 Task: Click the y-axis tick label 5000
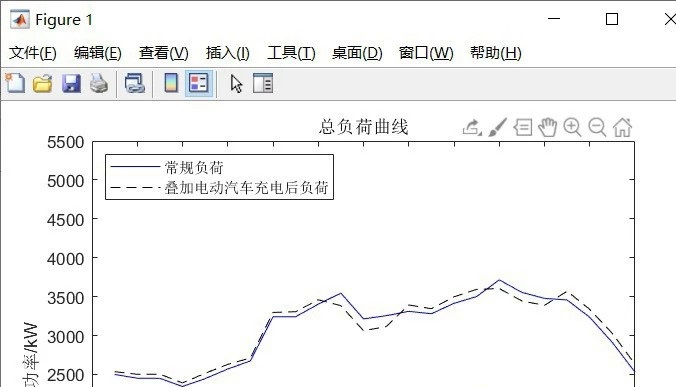[66, 181]
